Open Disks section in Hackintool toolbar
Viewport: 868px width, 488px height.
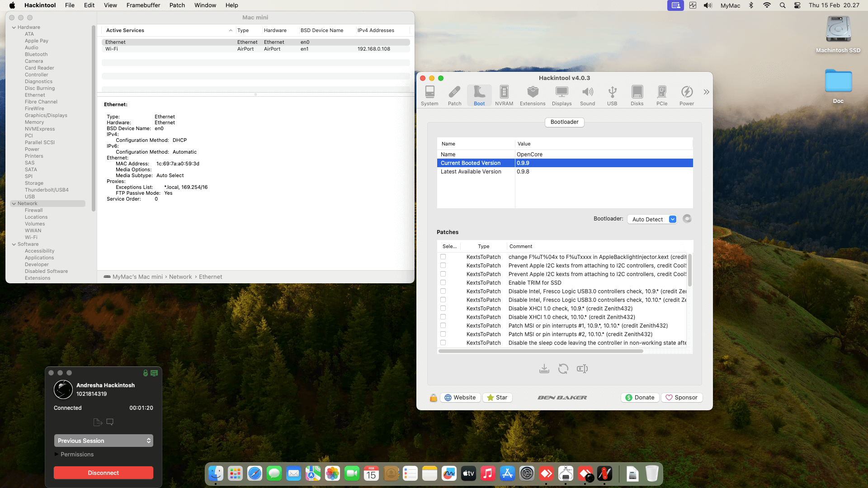click(x=637, y=95)
